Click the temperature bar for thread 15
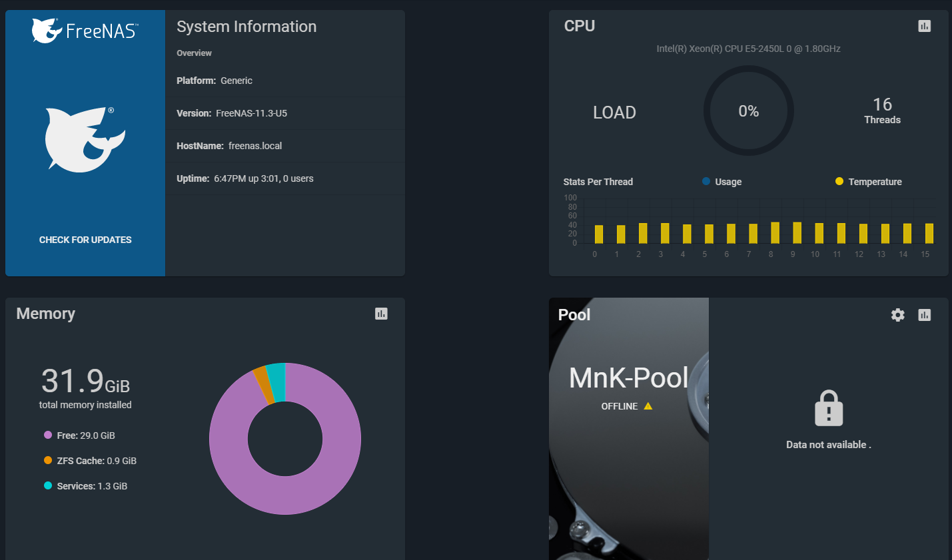The image size is (952, 560). [x=929, y=233]
